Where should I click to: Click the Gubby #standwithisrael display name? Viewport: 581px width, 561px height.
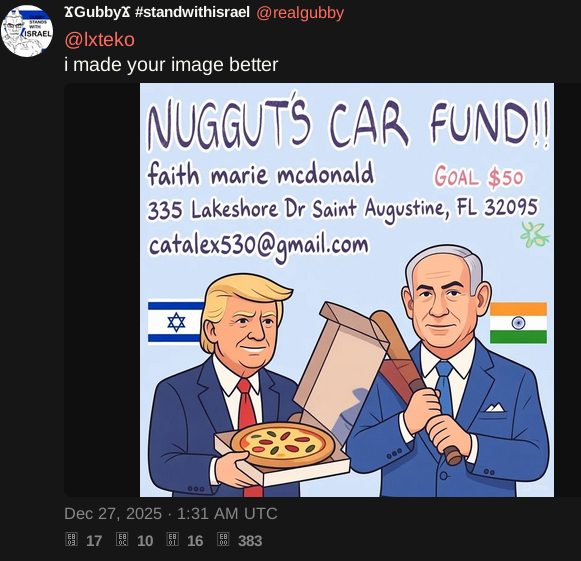pyautogui.click(x=157, y=12)
